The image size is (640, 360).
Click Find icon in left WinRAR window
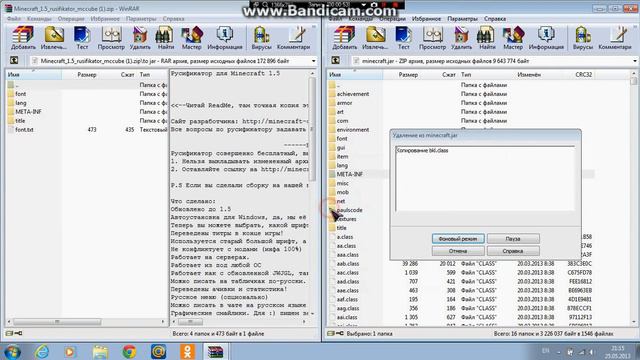(165, 38)
